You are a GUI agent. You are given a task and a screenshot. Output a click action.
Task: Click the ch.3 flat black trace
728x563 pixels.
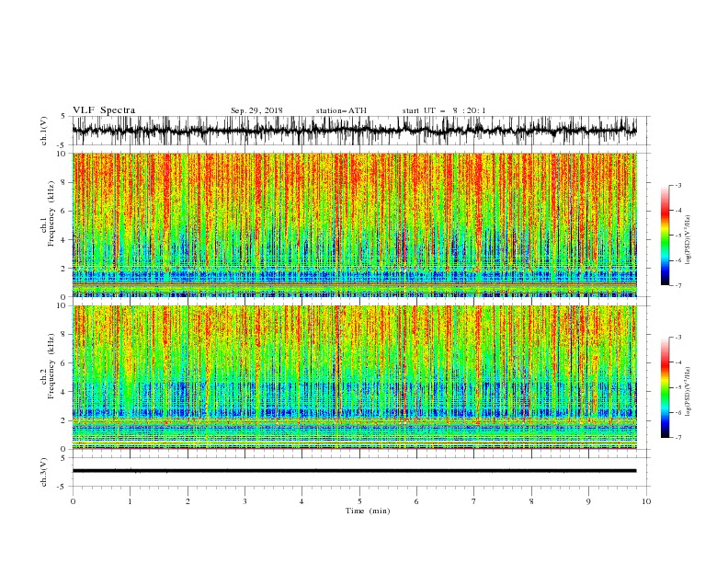click(355, 471)
